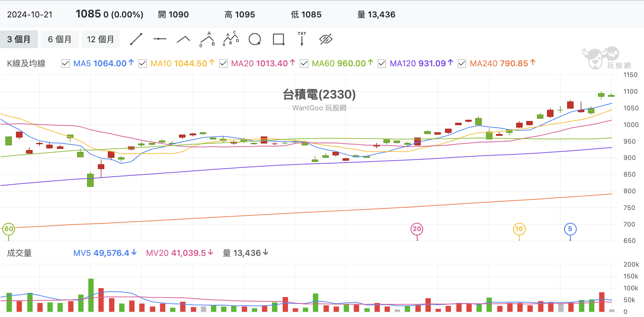This screenshot has height=317, width=644.
Task: Click the date 2024-10-21
Action: 30,14
